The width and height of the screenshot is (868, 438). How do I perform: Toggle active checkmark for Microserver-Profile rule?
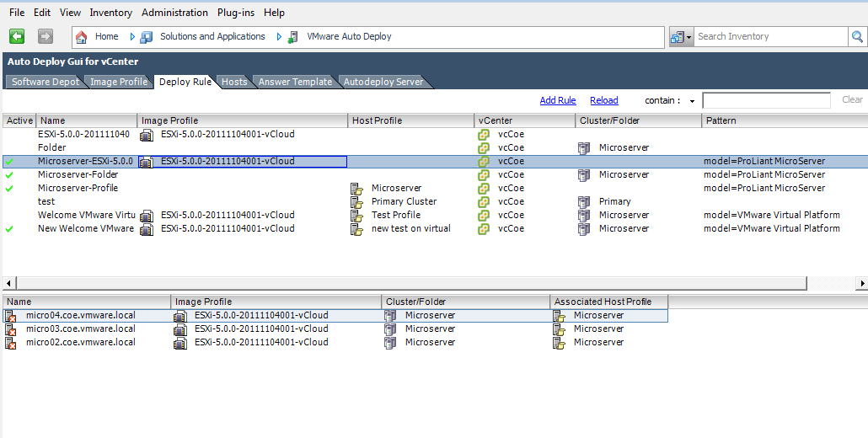(x=9, y=189)
